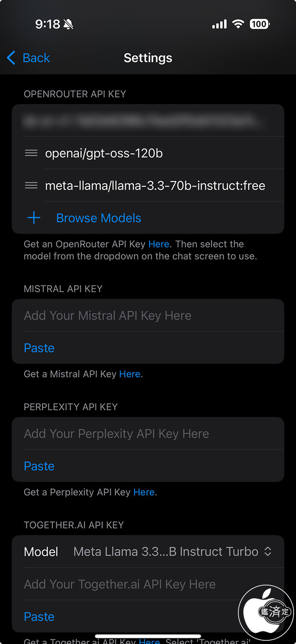The image size is (296, 644).
Task: Tap the plus icon to add models
Action: point(34,218)
